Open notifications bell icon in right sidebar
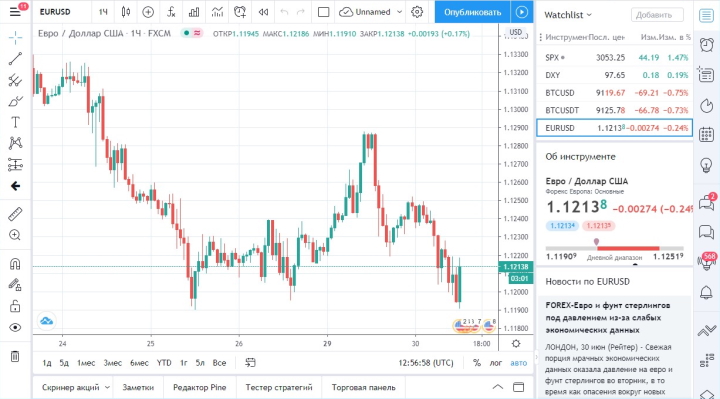The height and width of the screenshot is (399, 720). [x=706, y=292]
